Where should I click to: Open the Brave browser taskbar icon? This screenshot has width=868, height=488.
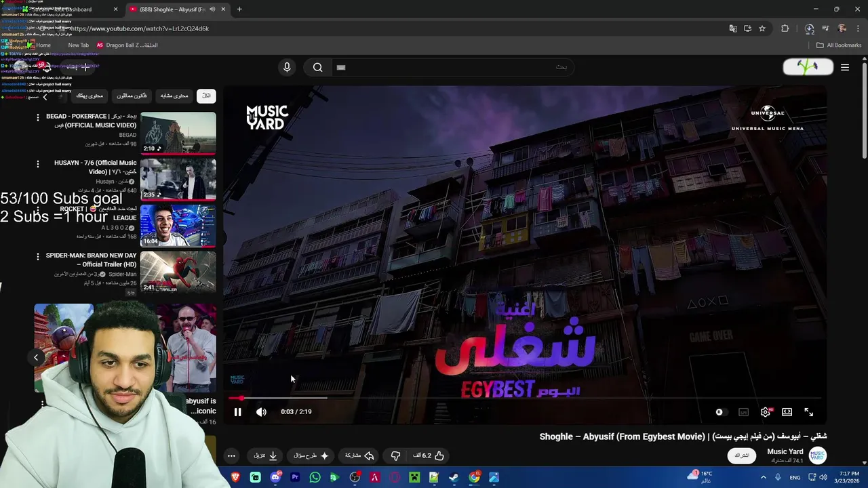[235, 478]
